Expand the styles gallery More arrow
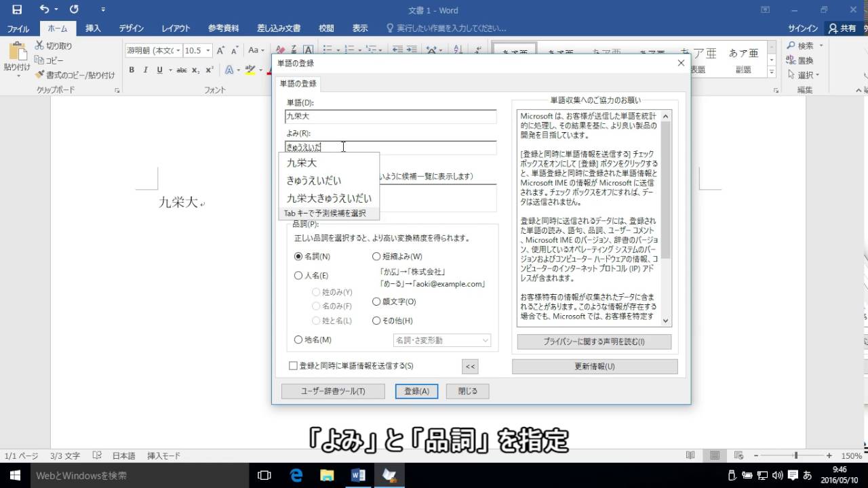868x488 pixels. 772,71
